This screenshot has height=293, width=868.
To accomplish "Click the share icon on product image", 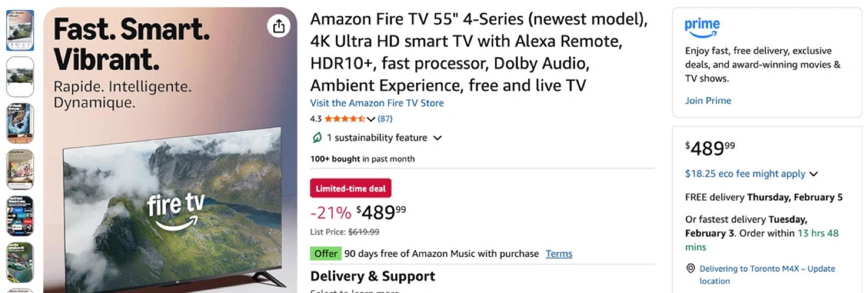I will click(x=278, y=26).
